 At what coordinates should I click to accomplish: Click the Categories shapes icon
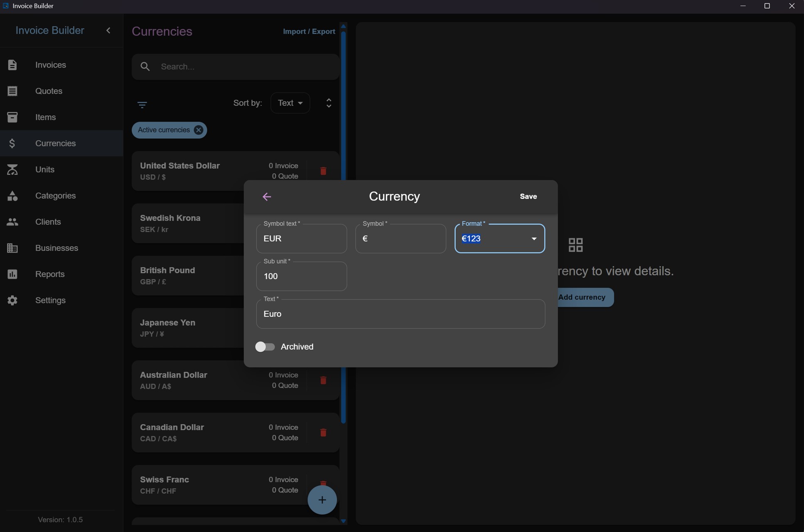[x=12, y=196]
